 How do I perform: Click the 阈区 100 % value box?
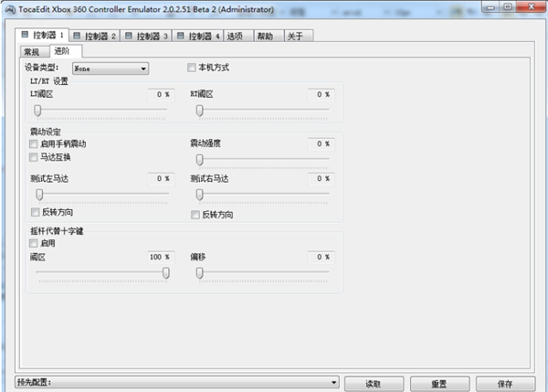(161, 258)
